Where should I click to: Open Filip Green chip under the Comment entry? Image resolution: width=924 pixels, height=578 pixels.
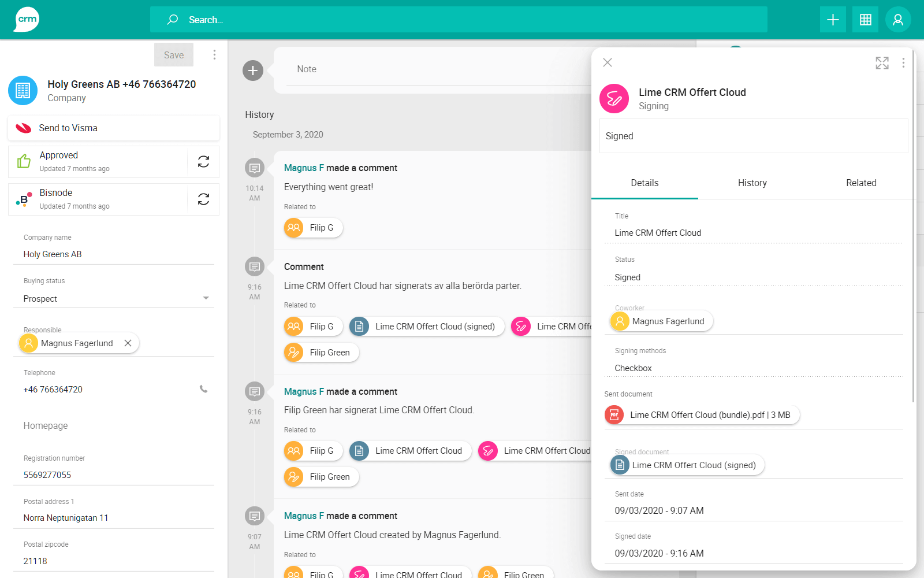click(x=322, y=353)
